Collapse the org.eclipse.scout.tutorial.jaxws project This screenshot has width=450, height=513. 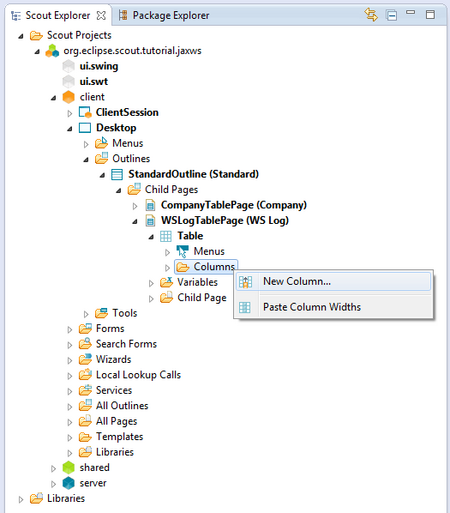click(x=37, y=52)
